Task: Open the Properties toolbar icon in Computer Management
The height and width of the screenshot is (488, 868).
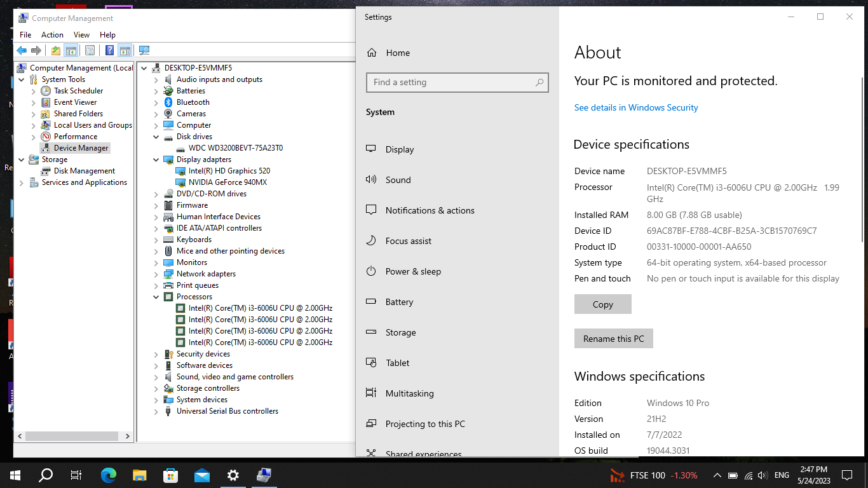Action: point(90,51)
